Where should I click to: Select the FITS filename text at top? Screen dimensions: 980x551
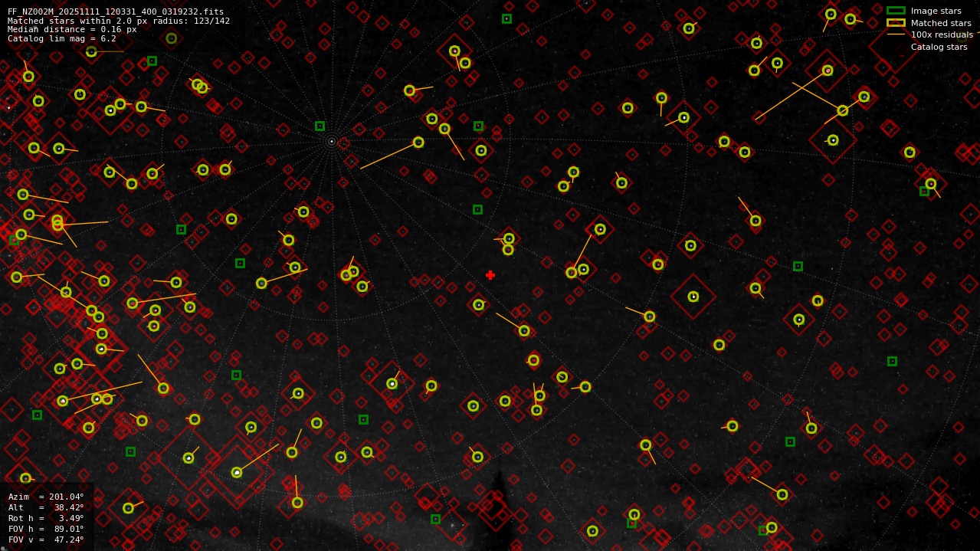point(116,12)
